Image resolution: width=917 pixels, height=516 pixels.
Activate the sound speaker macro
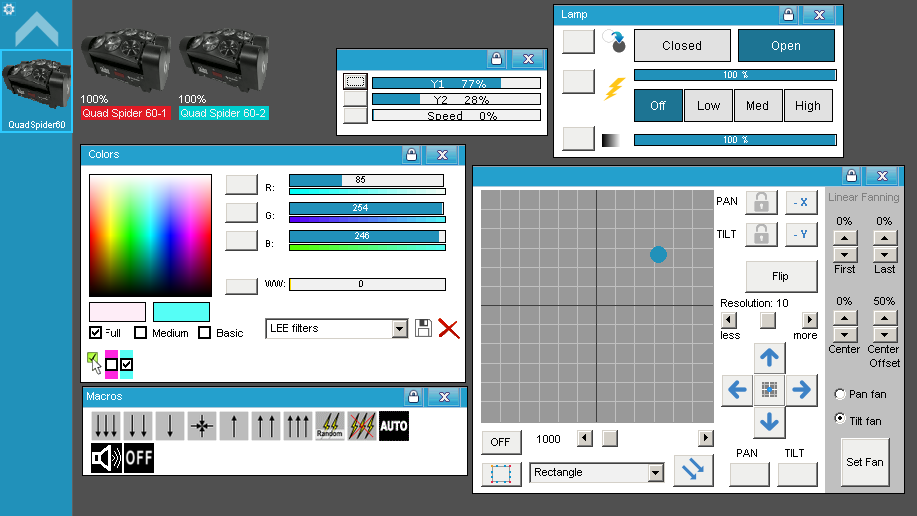click(x=106, y=457)
